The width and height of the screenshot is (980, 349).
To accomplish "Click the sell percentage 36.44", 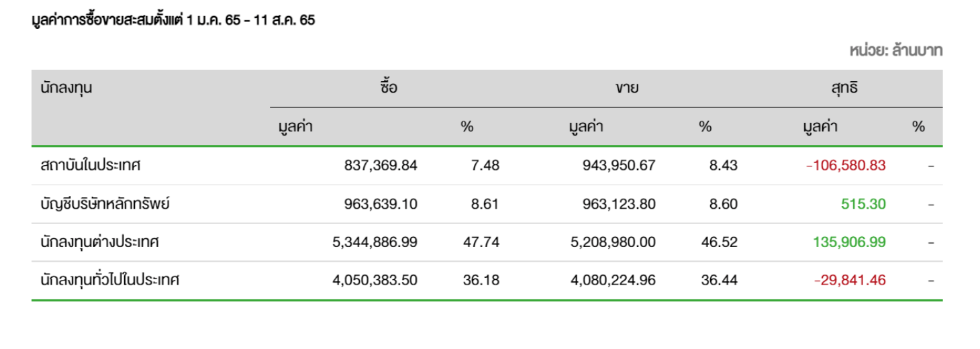I will coord(720,280).
